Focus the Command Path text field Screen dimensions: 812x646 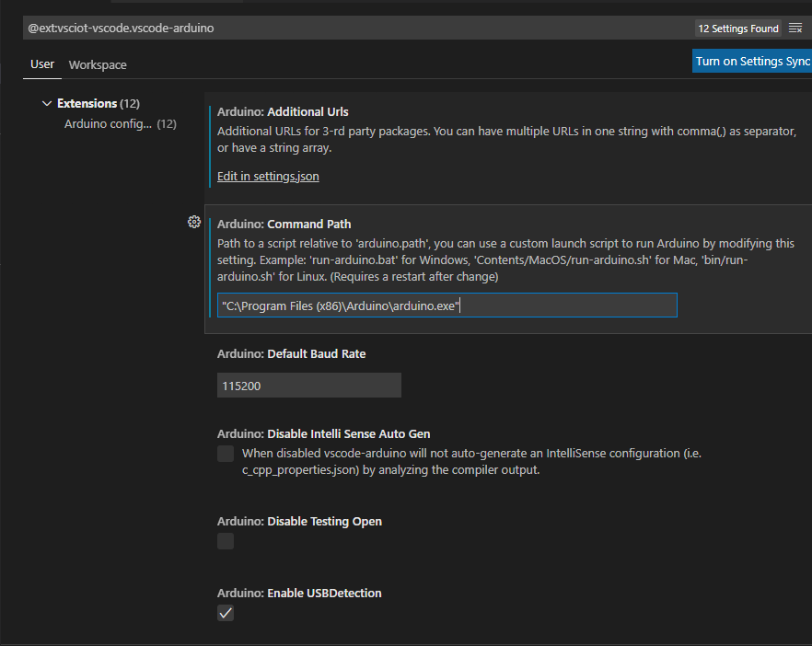coord(447,306)
